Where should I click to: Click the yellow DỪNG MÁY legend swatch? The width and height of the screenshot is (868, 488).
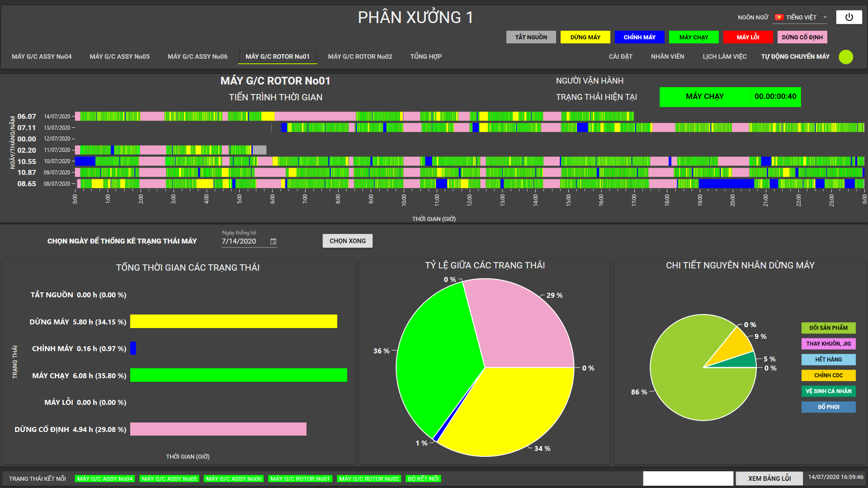[x=585, y=37]
